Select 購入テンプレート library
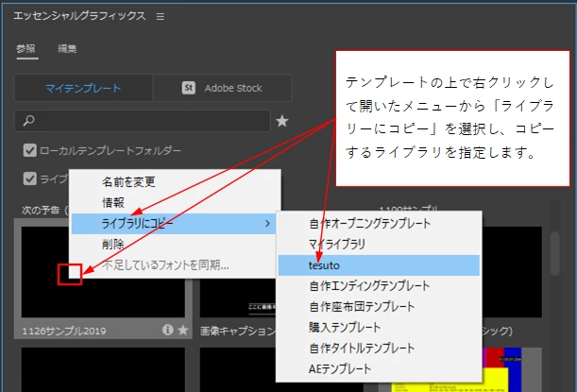The height and width of the screenshot is (392, 577). coord(379,327)
